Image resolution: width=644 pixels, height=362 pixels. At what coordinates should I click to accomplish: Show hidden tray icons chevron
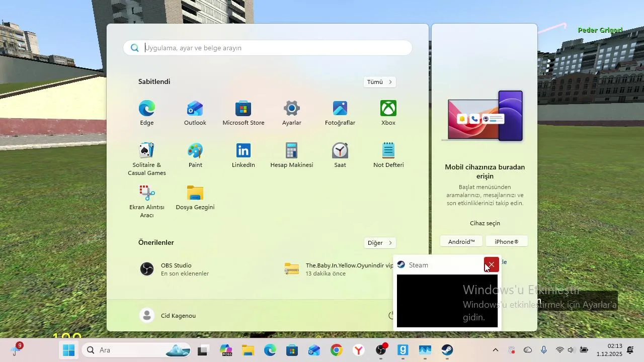(x=496, y=350)
